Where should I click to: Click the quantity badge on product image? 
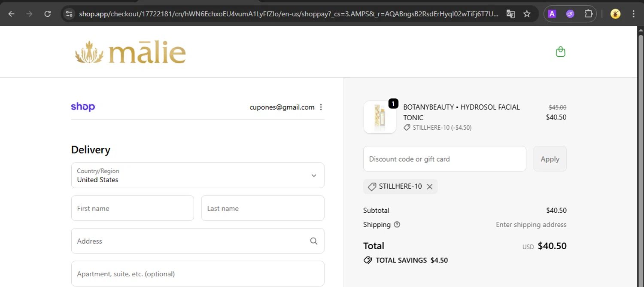[393, 104]
